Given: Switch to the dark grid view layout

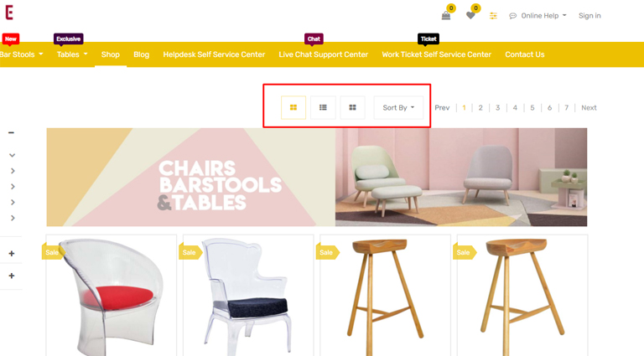Looking at the screenshot, I should pos(352,107).
